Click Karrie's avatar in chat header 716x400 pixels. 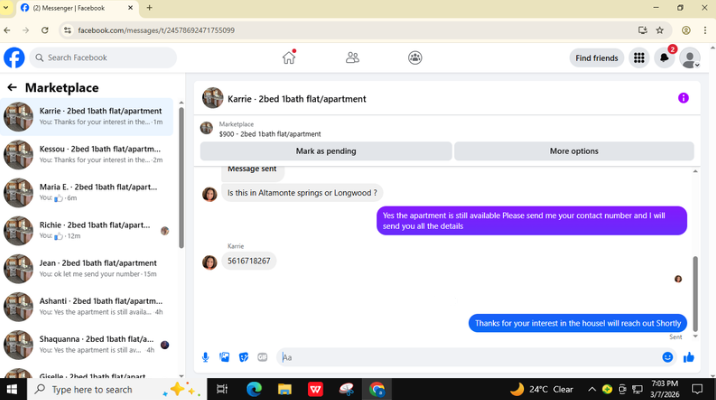pos(212,98)
